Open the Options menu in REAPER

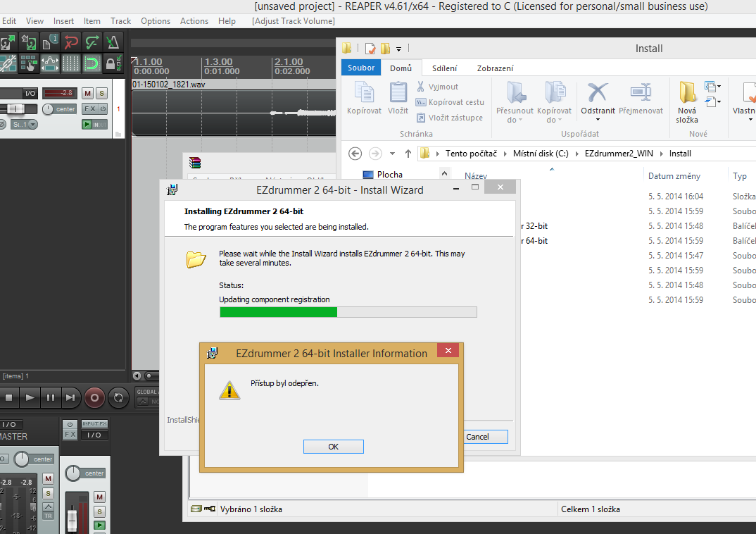156,20
